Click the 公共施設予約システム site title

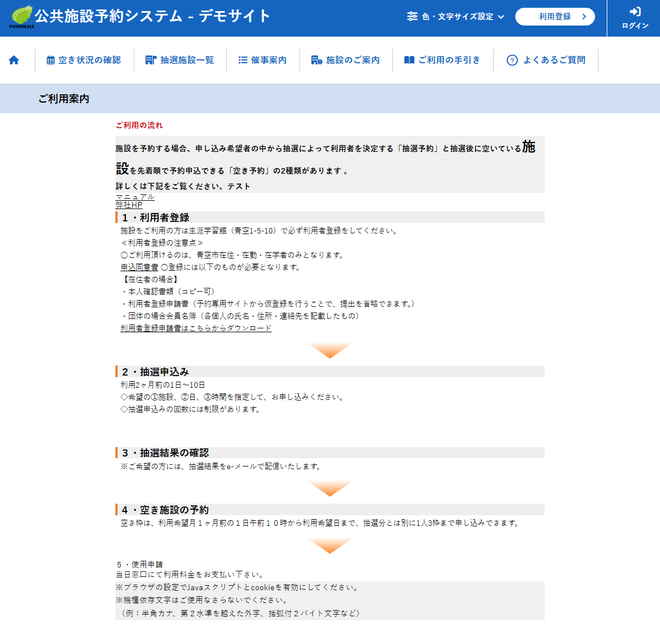[153, 16]
